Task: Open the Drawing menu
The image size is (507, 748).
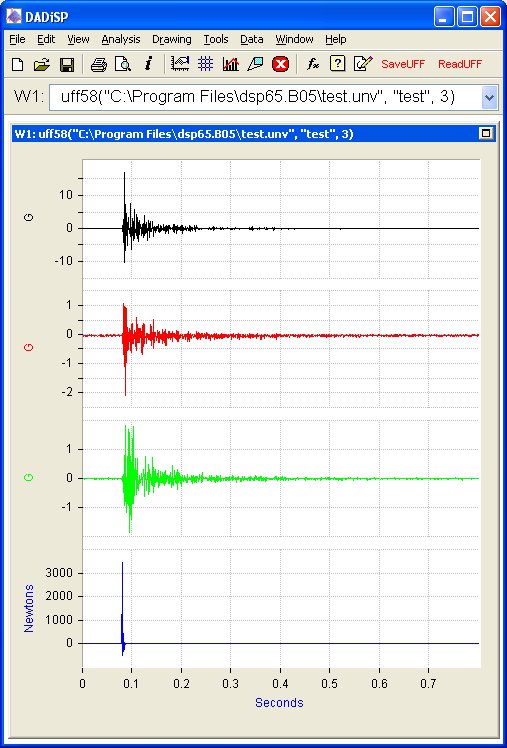Action: tap(172, 40)
